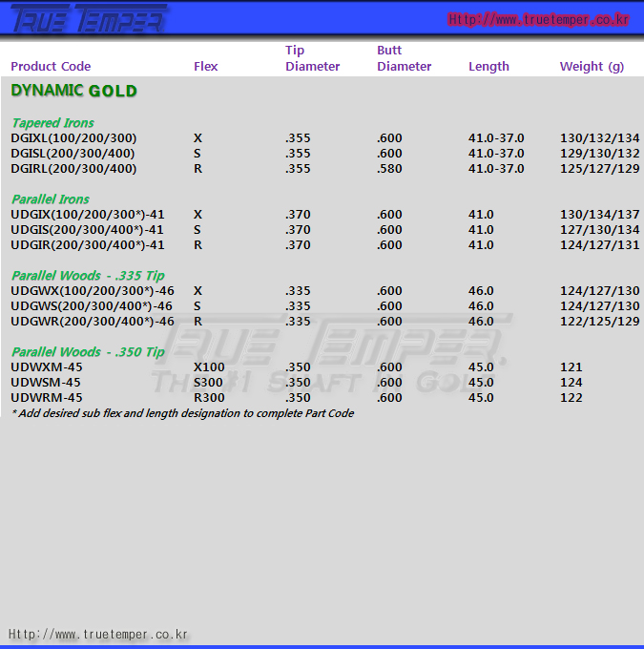Click the X100 flex value
Viewport: 644px width, 649px height.
point(209,367)
